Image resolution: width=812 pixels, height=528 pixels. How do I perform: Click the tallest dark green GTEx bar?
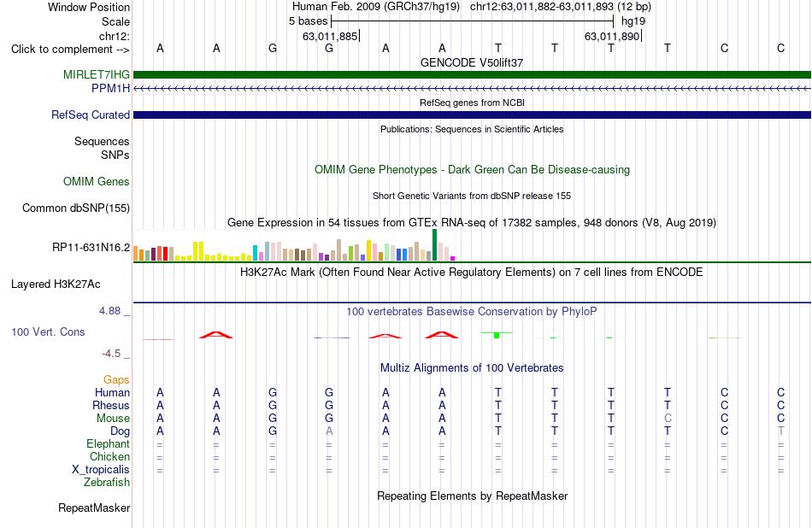434,245
